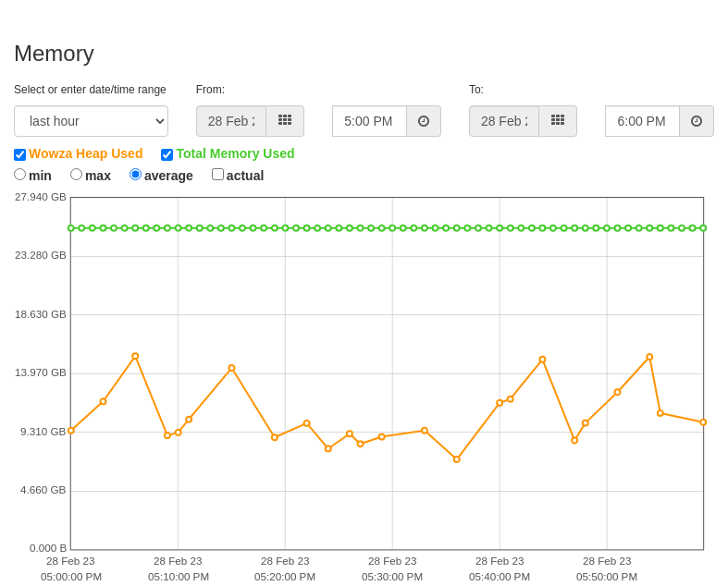Click the last orange data point at 6:00 PM

[x=703, y=422]
